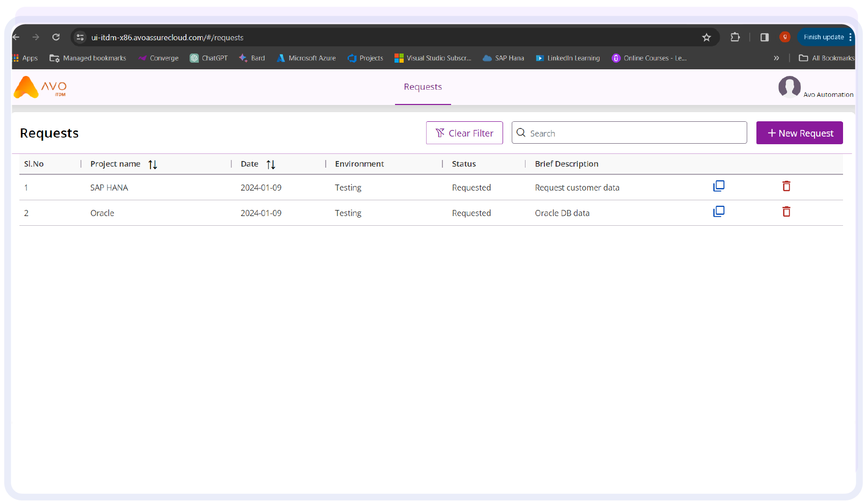
Task: Click the Avo Automation profile avatar
Action: coord(790,87)
